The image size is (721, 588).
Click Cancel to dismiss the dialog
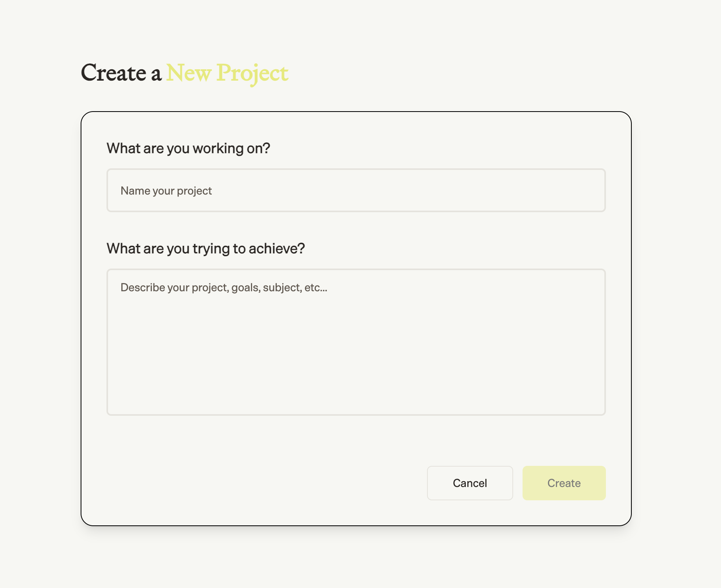[470, 483]
